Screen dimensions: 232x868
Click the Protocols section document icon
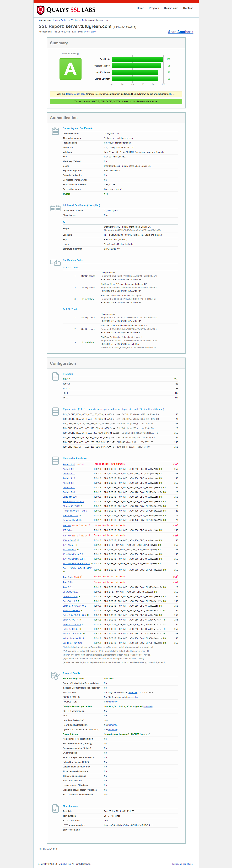point(55,376)
